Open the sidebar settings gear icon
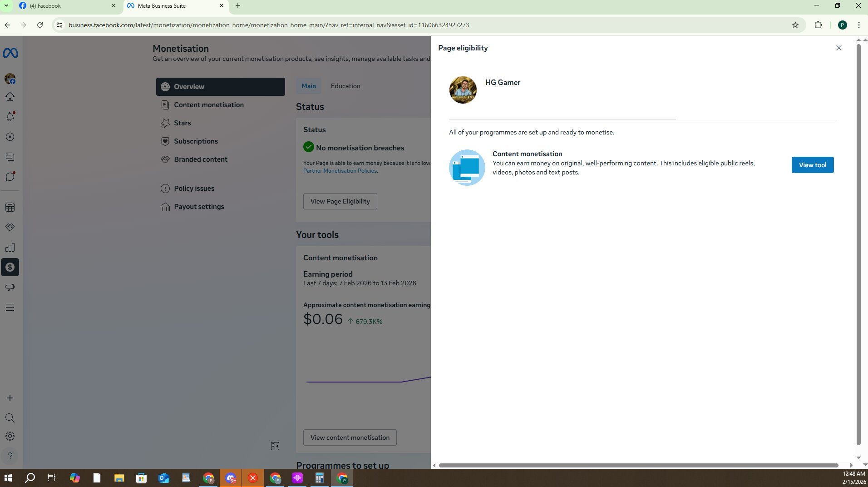 coord(10,436)
